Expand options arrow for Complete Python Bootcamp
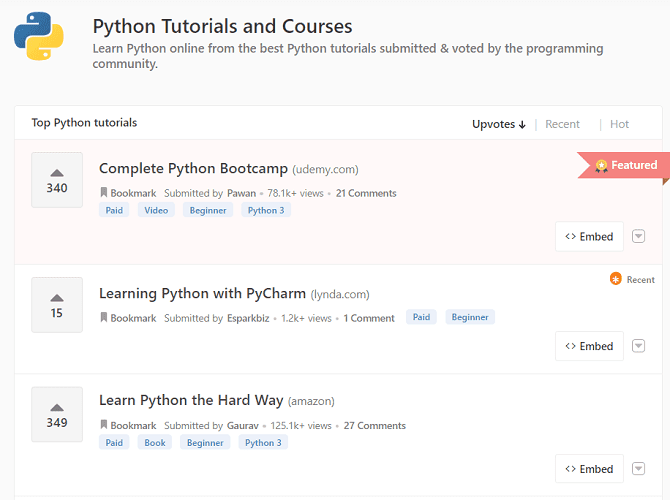This screenshot has height=500, width=670. coord(639,237)
